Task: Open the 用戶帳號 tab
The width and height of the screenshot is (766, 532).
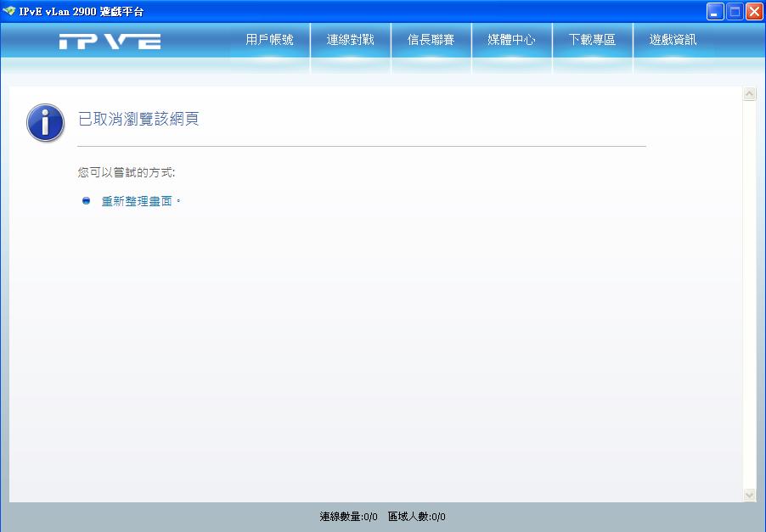Action: (x=269, y=40)
